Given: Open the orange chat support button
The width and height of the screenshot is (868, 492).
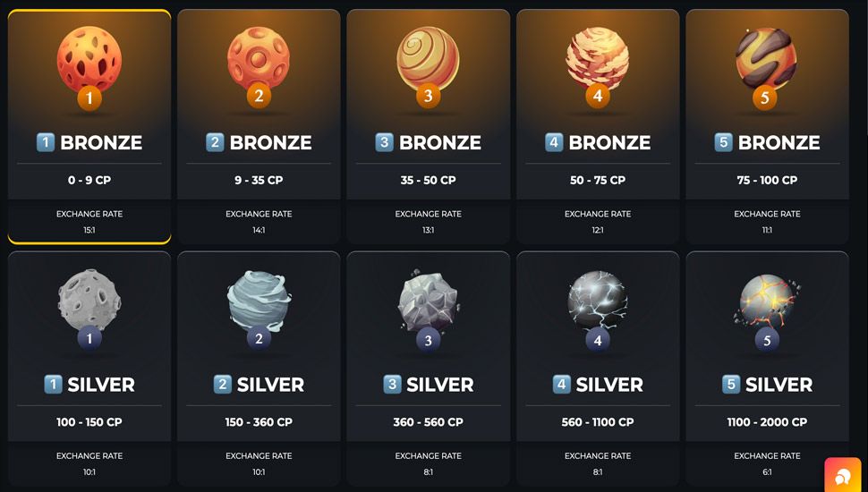Looking at the screenshot, I should pyautogui.click(x=843, y=475).
